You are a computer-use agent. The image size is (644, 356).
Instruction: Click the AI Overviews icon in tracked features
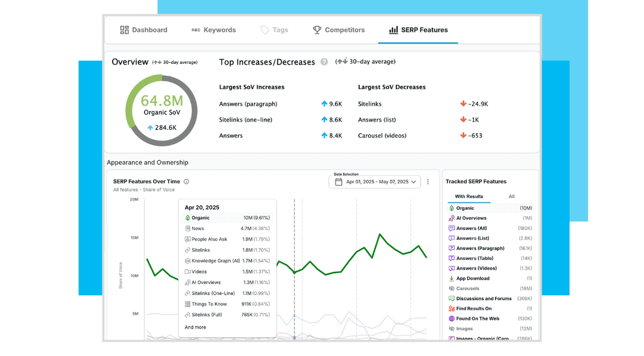[451, 219]
